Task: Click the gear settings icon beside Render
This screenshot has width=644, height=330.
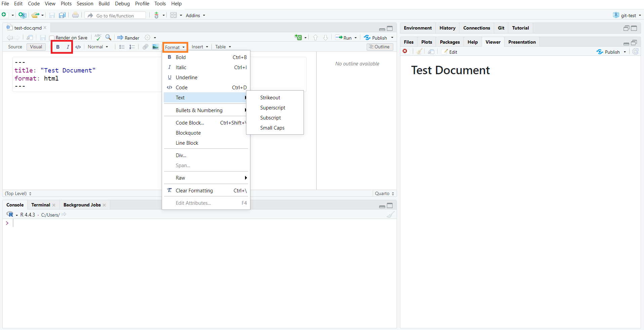Action: (x=147, y=38)
